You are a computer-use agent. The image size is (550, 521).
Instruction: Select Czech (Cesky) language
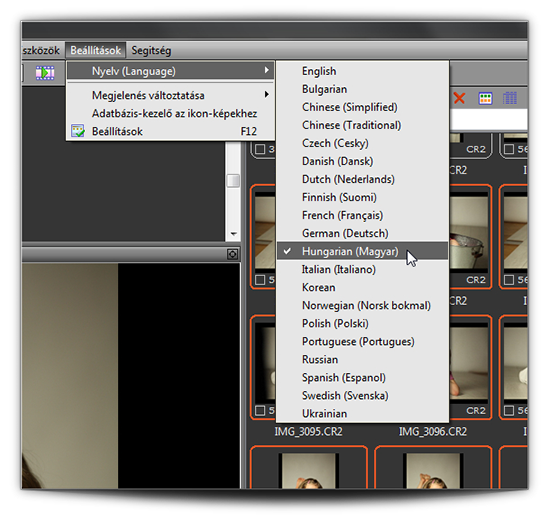point(362,143)
